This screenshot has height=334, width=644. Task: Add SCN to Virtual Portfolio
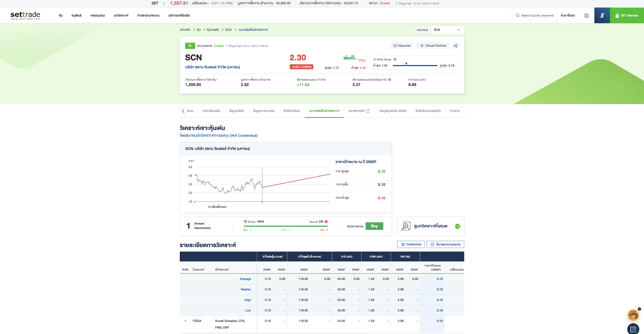[x=433, y=46]
